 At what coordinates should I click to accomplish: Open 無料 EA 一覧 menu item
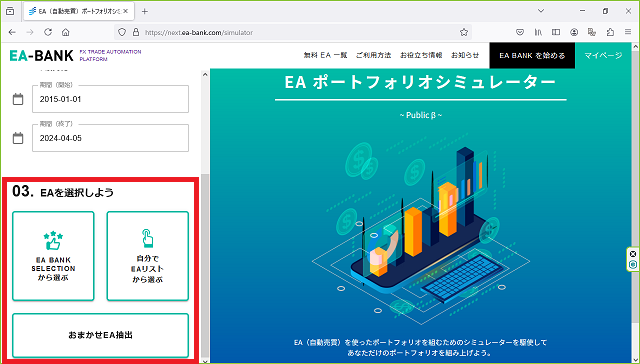325,55
